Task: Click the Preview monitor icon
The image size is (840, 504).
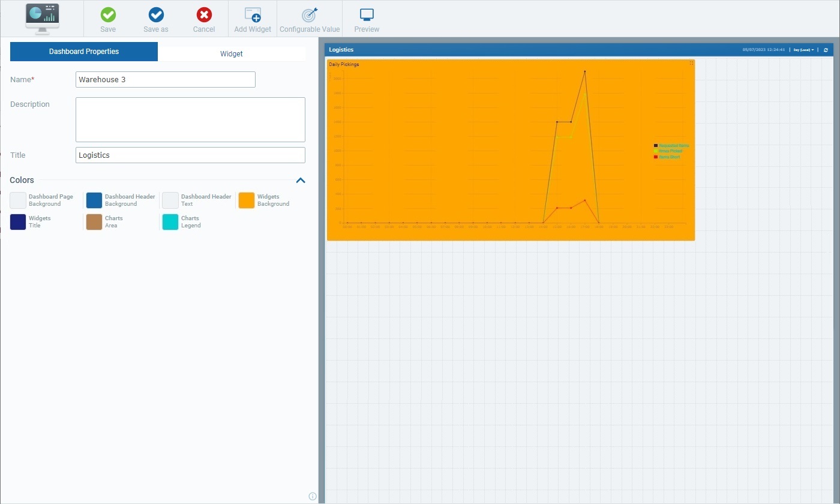Action: [367, 14]
